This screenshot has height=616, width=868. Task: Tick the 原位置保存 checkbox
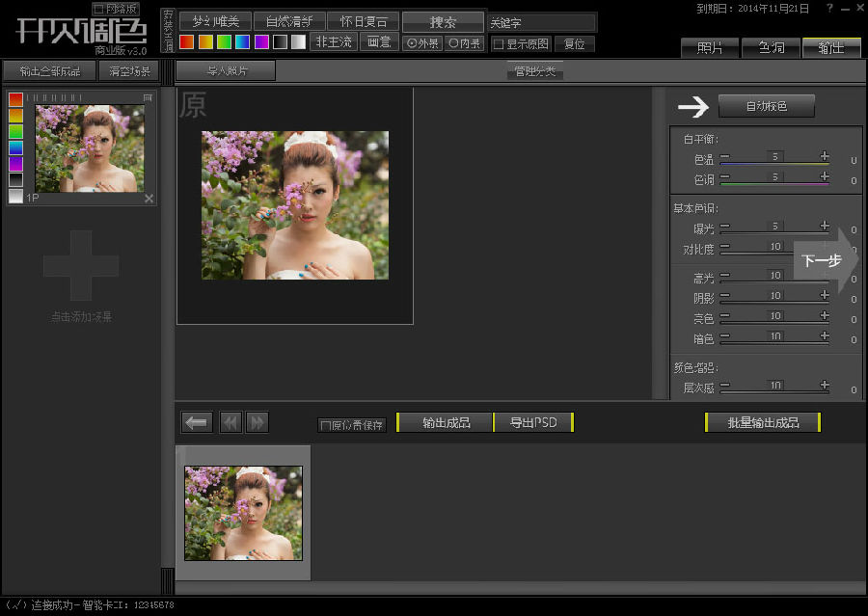325,425
